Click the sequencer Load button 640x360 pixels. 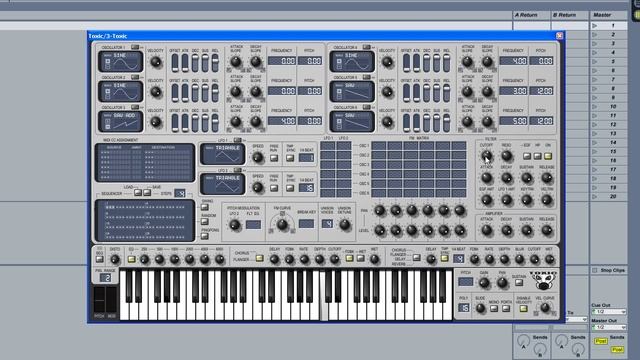click(x=138, y=193)
